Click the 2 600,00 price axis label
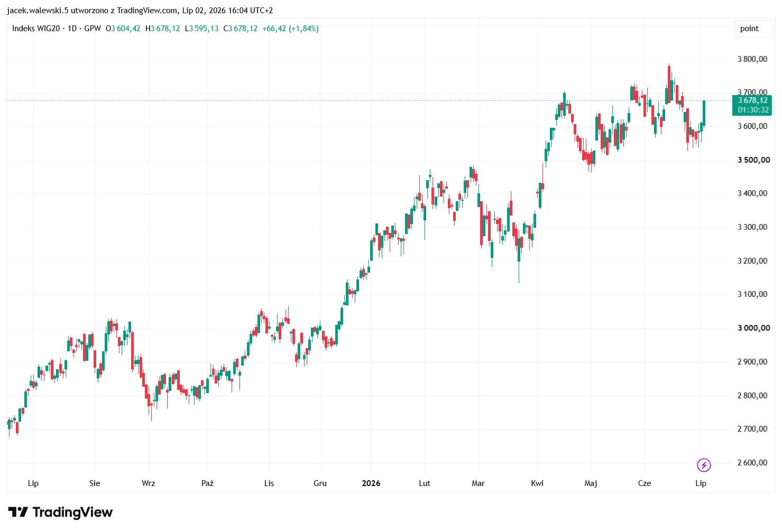Image resolution: width=782 pixels, height=532 pixels. [752, 463]
